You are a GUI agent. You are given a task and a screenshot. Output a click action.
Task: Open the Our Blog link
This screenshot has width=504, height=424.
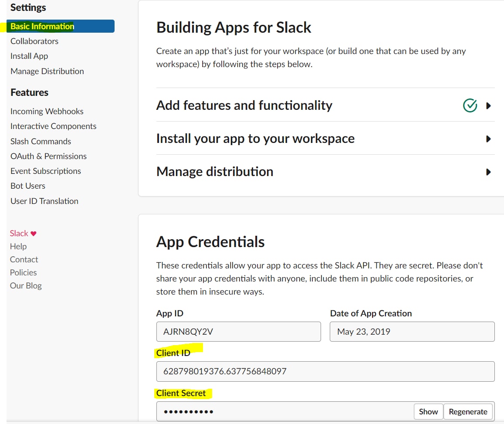pos(26,285)
